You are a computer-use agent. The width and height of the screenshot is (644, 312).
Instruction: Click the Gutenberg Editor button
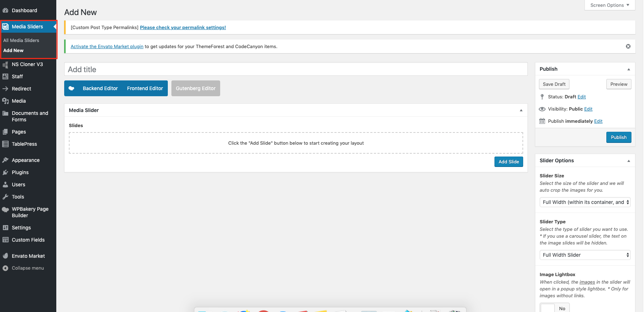196,88
